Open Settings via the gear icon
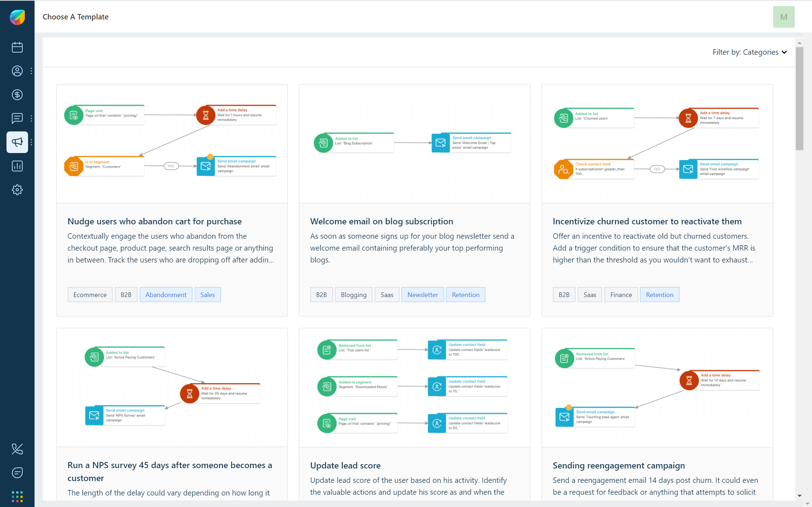 pos(17,189)
